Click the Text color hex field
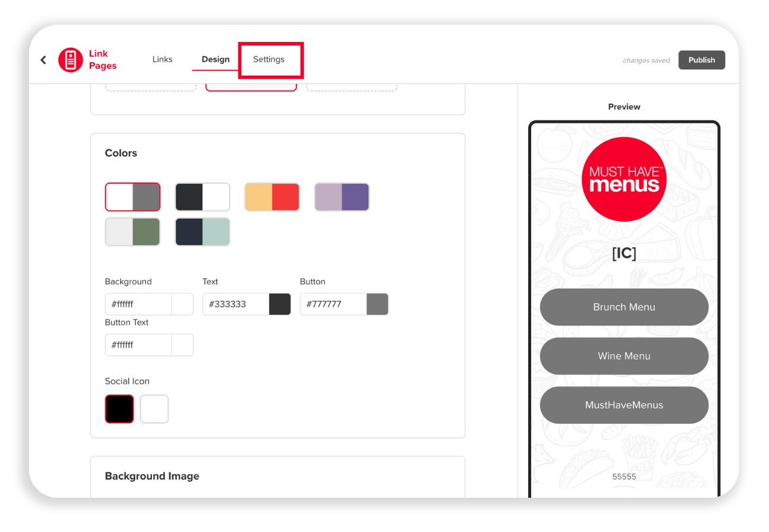Viewport: 769px width, 532px height. pos(236,304)
